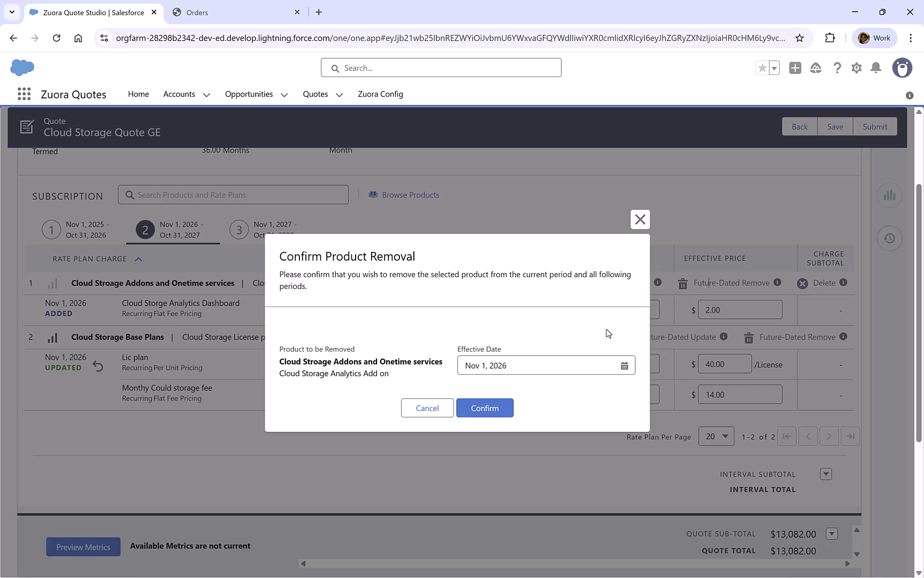Select period 3 starting Nov 1, 2027
Screen dimensions: 924x578
click(239, 229)
